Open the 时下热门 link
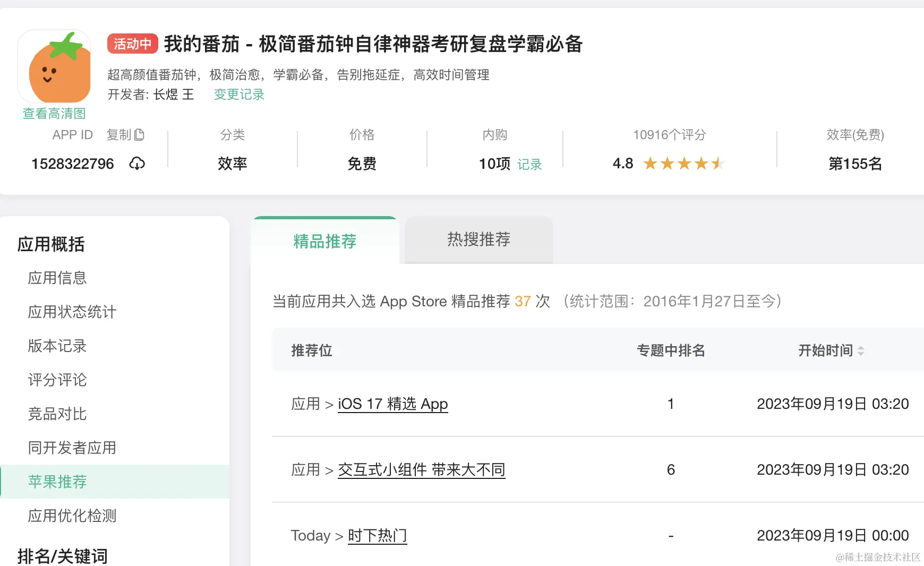 (378, 536)
